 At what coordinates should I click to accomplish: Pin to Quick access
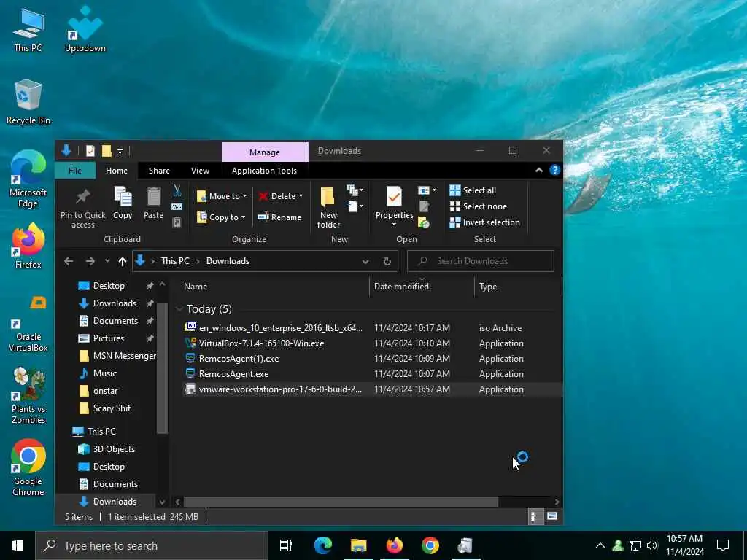coord(83,207)
